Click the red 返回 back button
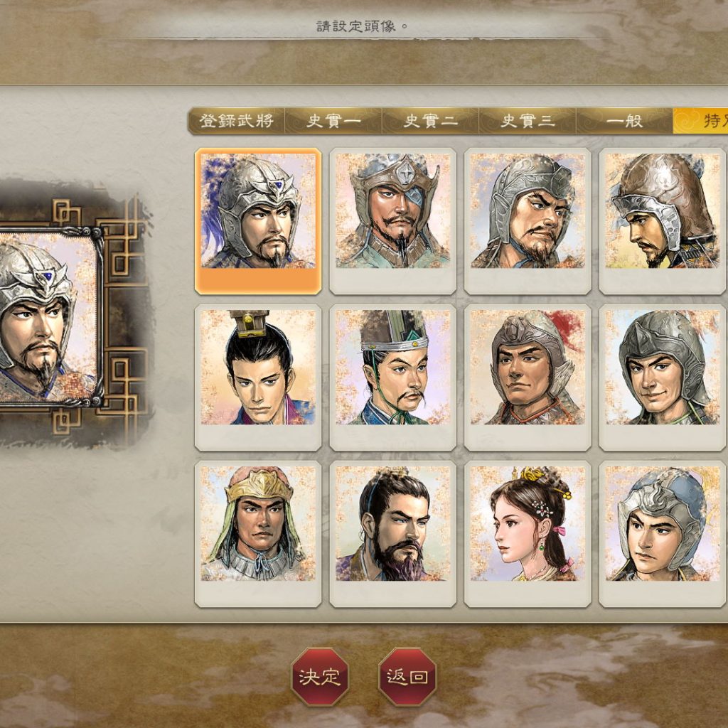The width and height of the screenshot is (728, 728). pyautogui.click(x=407, y=677)
